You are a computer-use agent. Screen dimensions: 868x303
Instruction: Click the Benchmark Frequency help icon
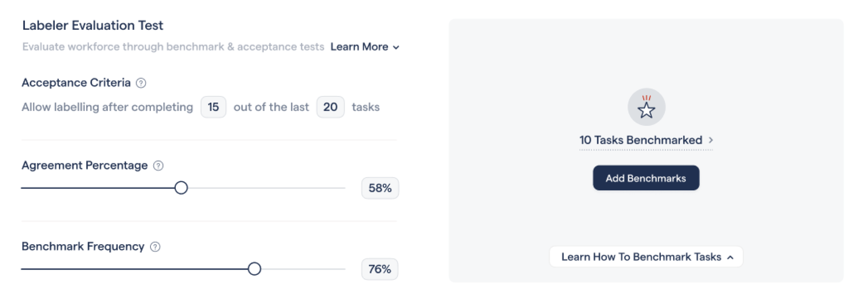(x=155, y=247)
